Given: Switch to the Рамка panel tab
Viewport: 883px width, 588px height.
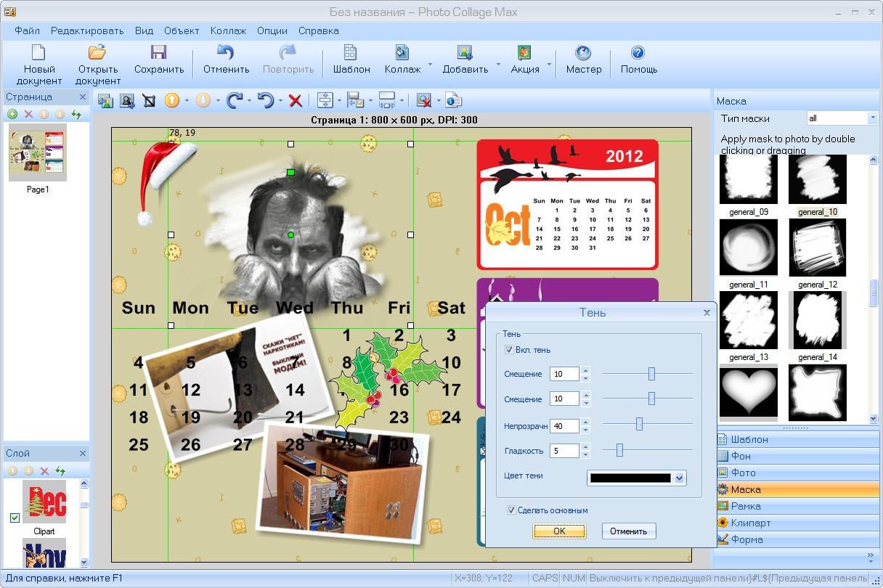Looking at the screenshot, I should tap(746, 506).
